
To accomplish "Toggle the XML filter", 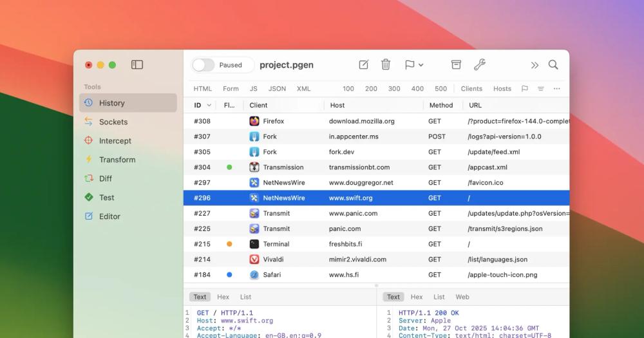I will point(303,89).
